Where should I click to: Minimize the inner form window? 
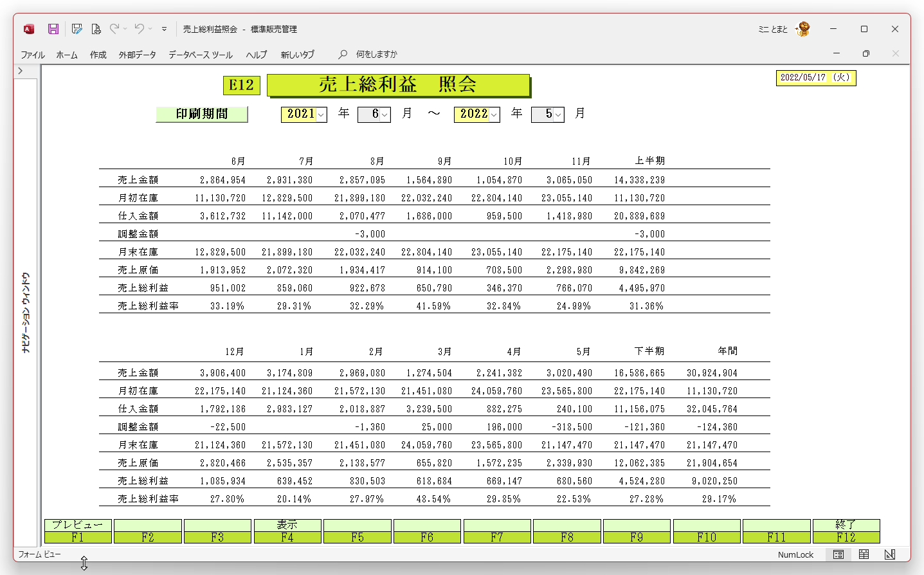point(837,53)
